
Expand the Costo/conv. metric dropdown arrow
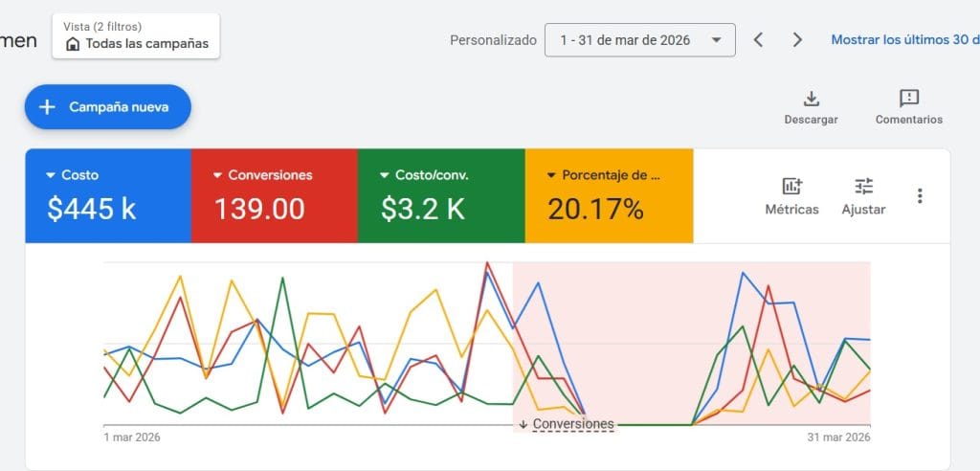pyautogui.click(x=385, y=176)
